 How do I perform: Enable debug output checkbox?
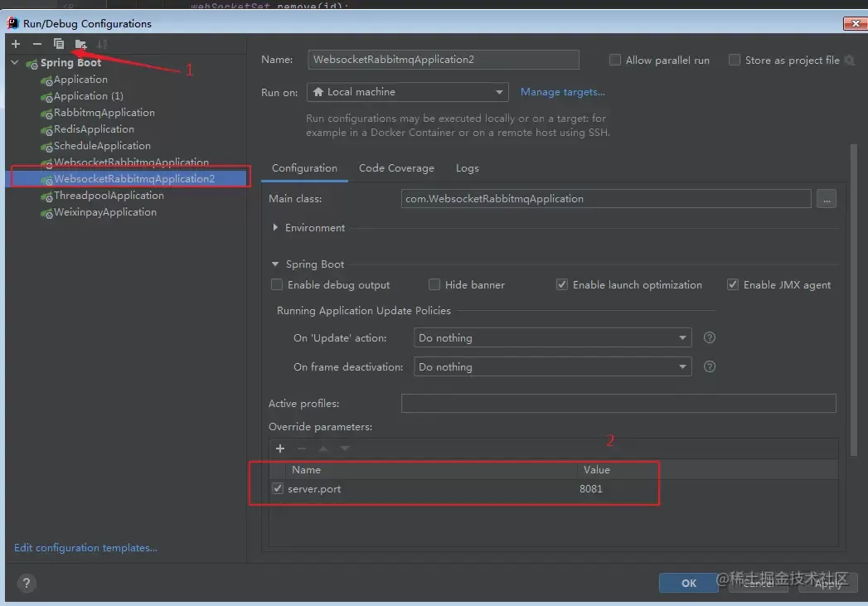276,284
